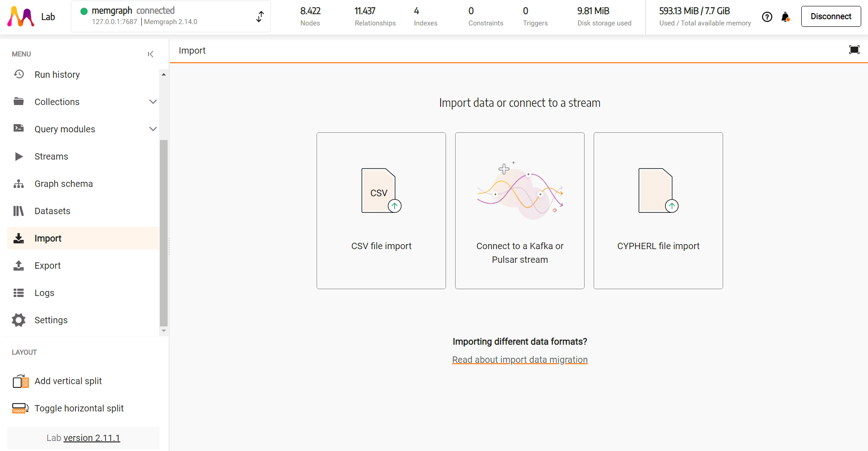Click the 8.422 Nodes statistic
868x451 pixels.
pyautogui.click(x=310, y=16)
